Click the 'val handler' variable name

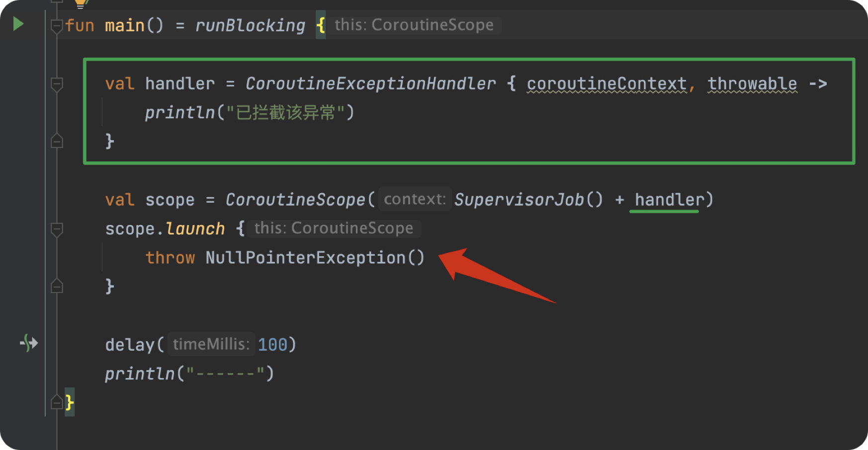point(180,83)
